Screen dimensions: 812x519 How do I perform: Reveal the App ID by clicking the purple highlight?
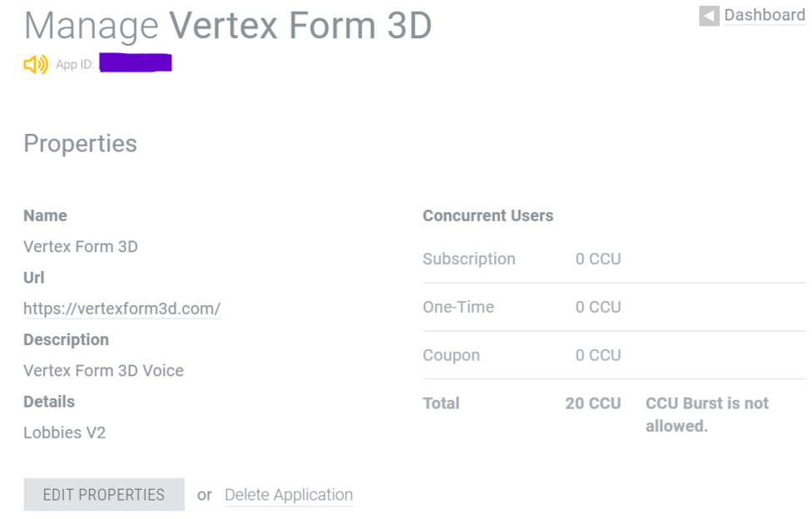click(135, 62)
